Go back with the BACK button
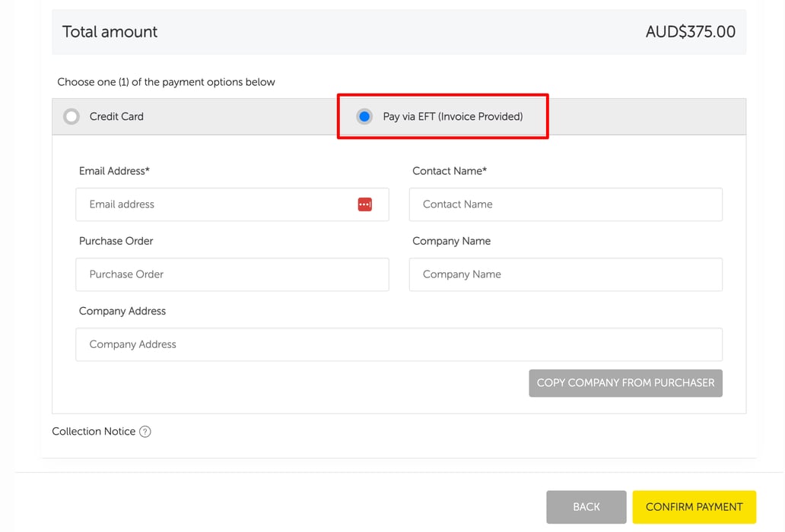 pos(586,507)
